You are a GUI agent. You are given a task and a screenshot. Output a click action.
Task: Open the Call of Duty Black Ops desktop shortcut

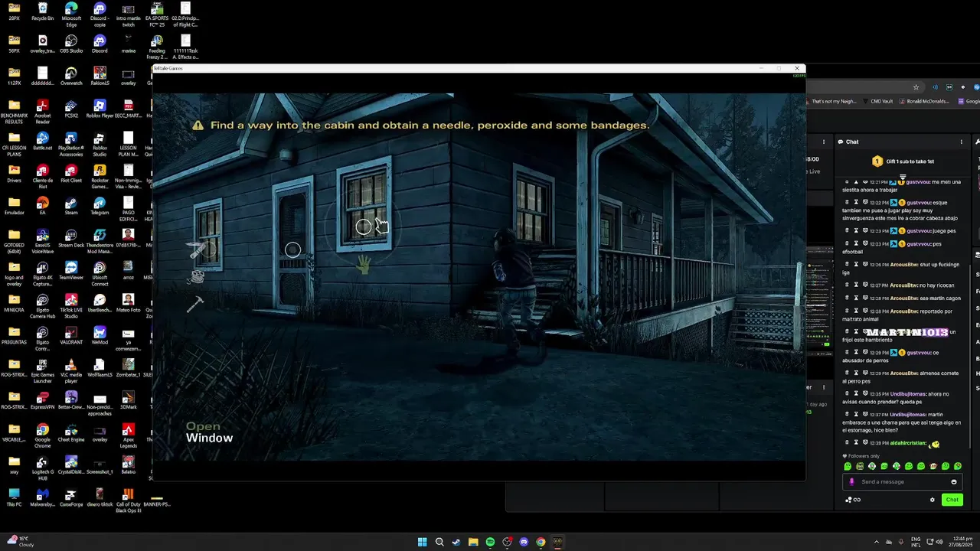(x=128, y=500)
